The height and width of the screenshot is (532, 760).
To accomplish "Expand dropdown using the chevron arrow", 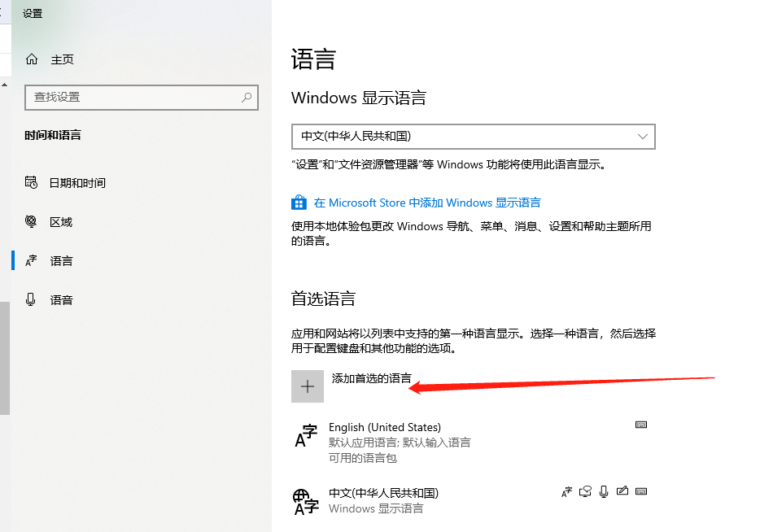I will click(x=643, y=136).
